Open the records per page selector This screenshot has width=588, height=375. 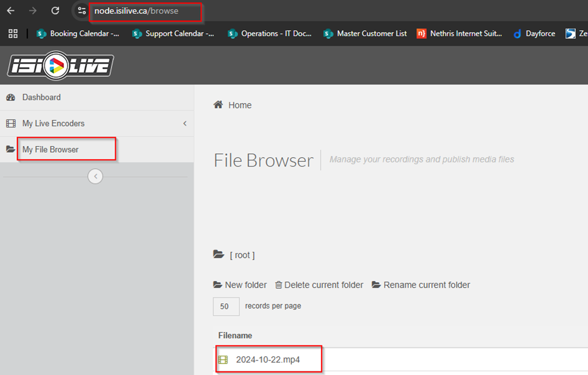point(226,306)
